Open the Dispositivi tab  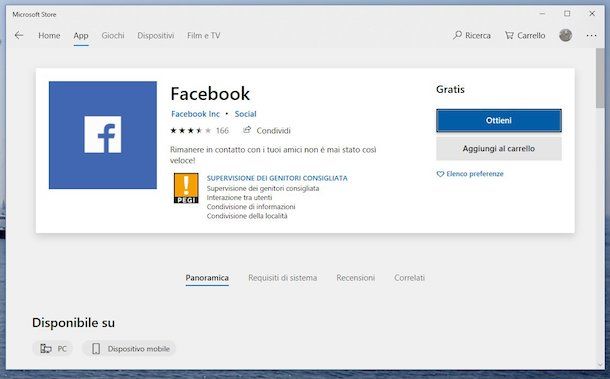coord(156,35)
